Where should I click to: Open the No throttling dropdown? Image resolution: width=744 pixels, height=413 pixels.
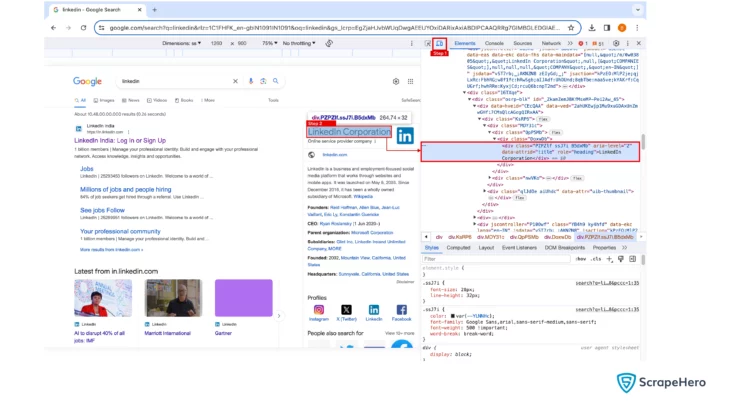coord(299,43)
